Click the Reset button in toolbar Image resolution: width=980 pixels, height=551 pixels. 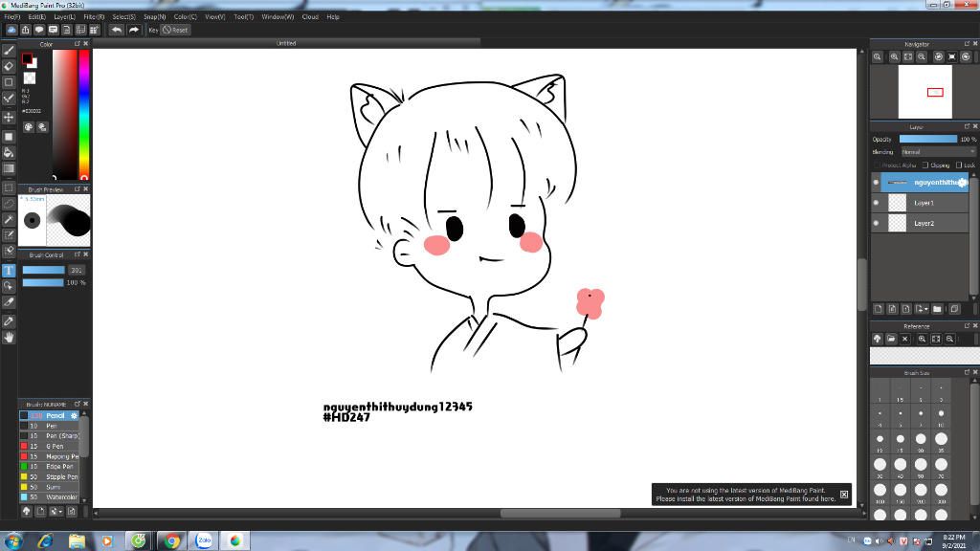(176, 30)
